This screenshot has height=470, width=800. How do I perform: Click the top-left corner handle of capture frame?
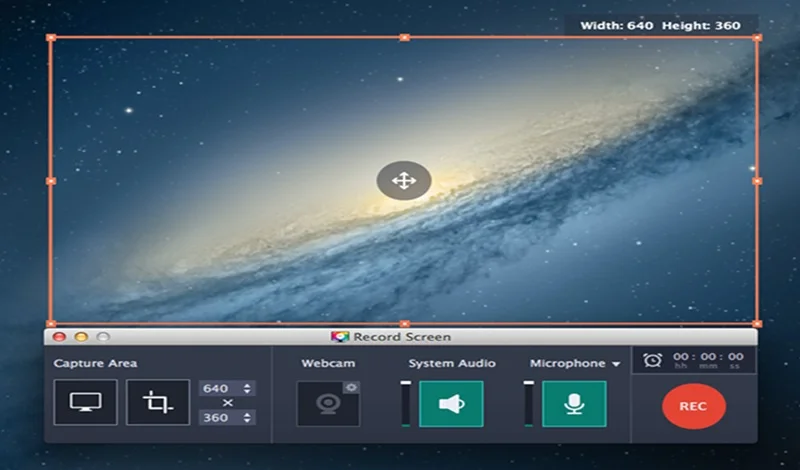click(x=51, y=38)
